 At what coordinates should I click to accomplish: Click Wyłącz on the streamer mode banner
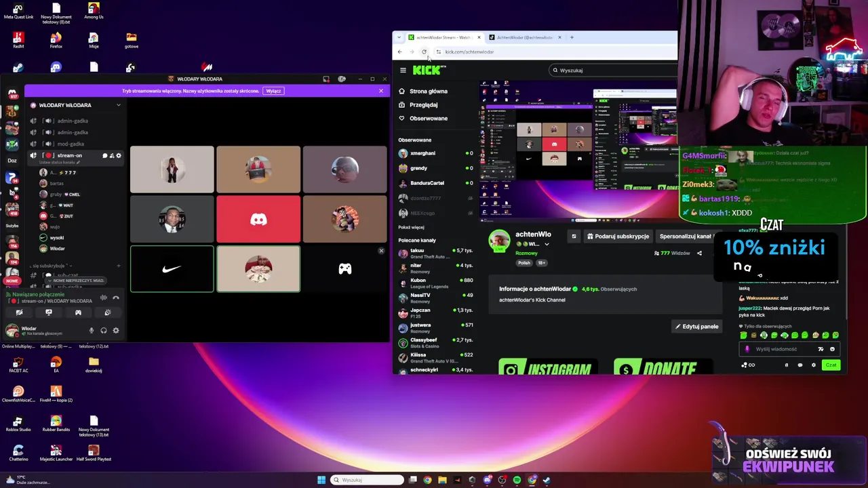click(273, 91)
